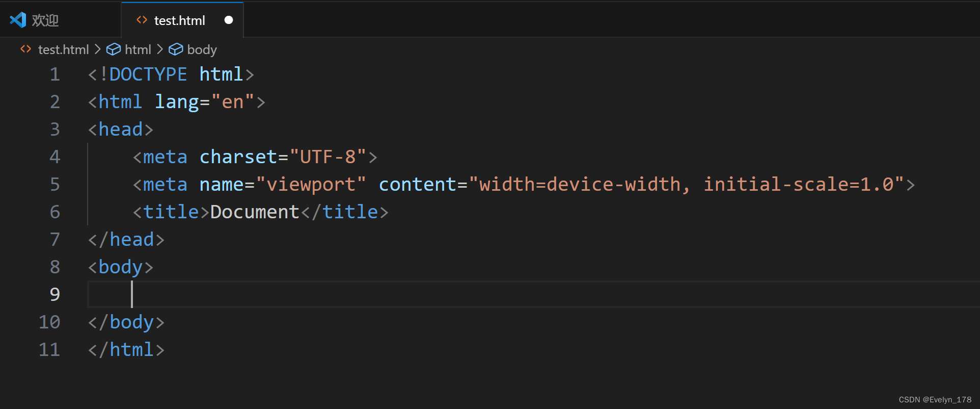Click line number 1 in the gutter
The image size is (980, 409).
pyautogui.click(x=55, y=74)
